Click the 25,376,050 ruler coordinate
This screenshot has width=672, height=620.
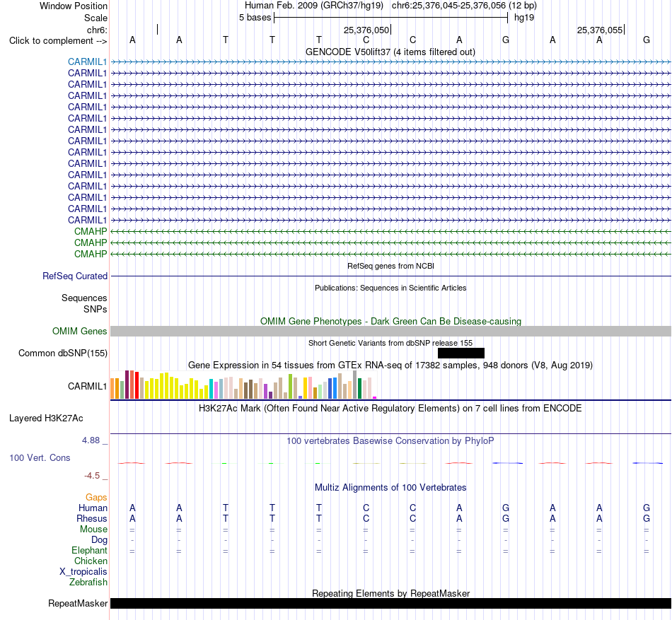pyautogui.click(x=366, y=30)
